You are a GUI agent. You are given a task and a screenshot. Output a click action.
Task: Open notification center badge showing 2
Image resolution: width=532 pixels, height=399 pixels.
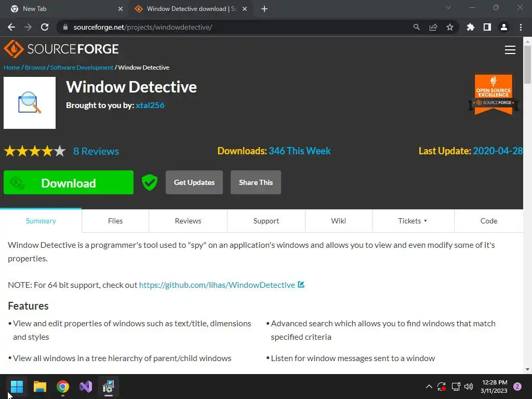click(517, 387)
